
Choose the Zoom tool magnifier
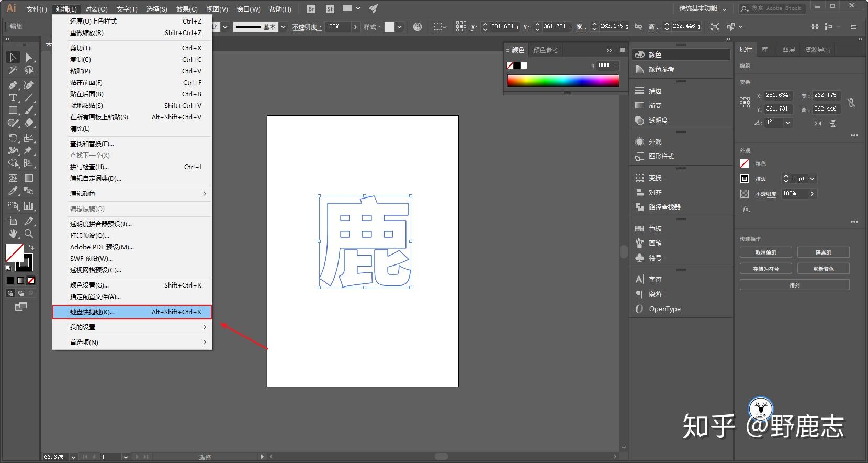pyautogui.click(x=29, y=234)
